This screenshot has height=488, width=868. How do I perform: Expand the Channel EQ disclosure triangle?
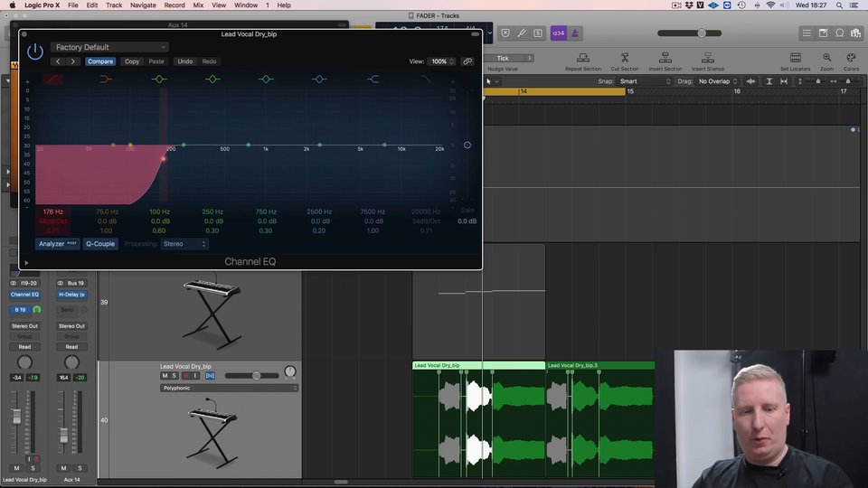click(x=26, y=263)
